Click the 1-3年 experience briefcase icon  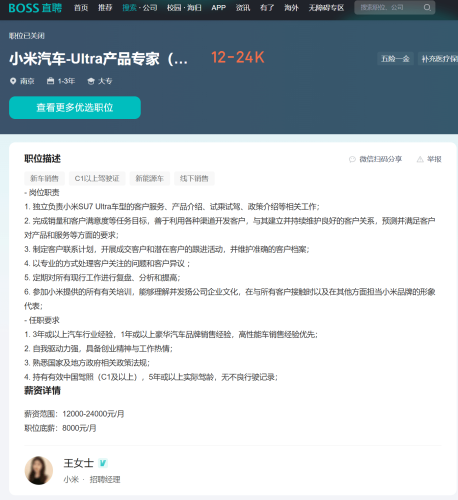(x=50, y=81)
